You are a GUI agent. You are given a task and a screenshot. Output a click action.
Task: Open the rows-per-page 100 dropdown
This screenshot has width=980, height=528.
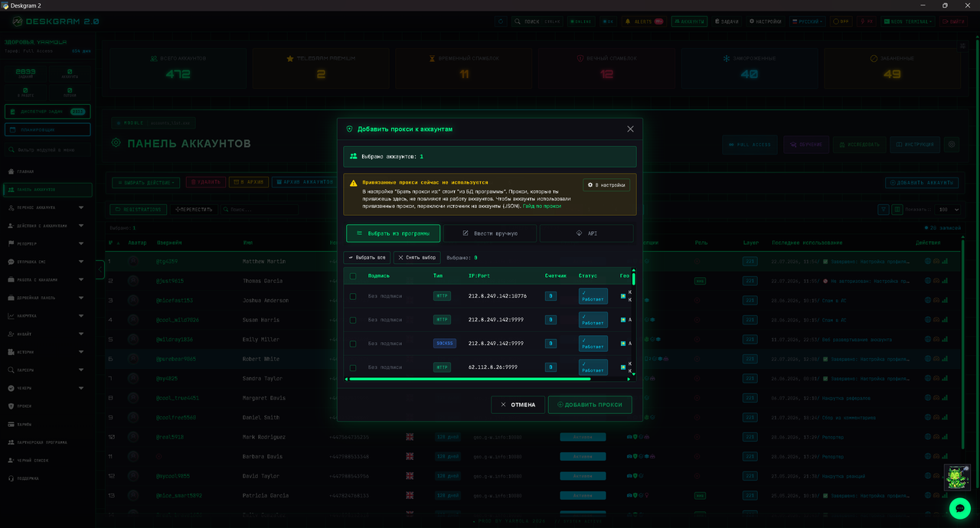[949, 209]
